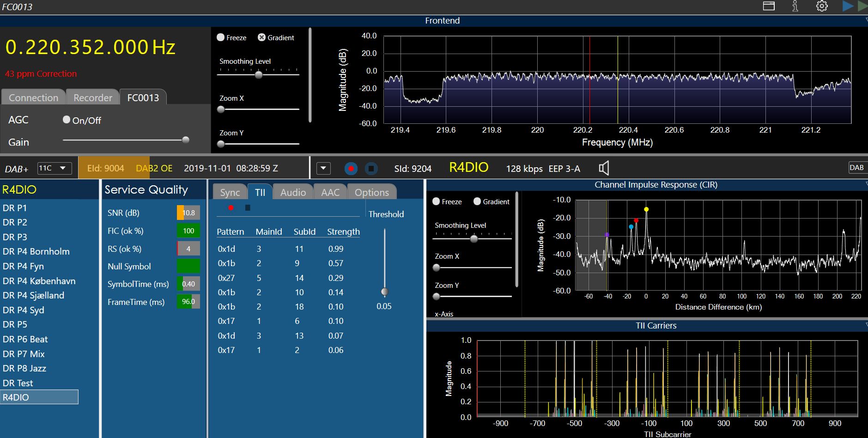The height and width of the screenshot is (438, 868).
Task: Open the settings gear icon
Action: [822, 6]
